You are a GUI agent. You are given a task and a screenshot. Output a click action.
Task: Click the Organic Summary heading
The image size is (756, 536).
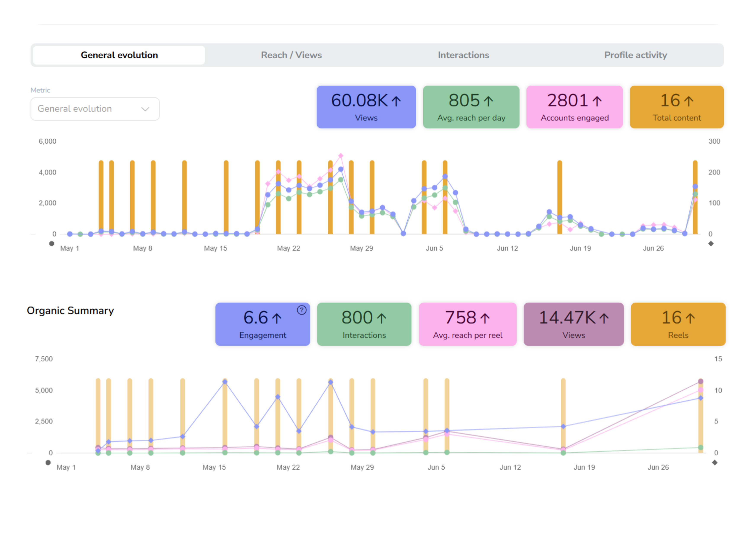70,311
